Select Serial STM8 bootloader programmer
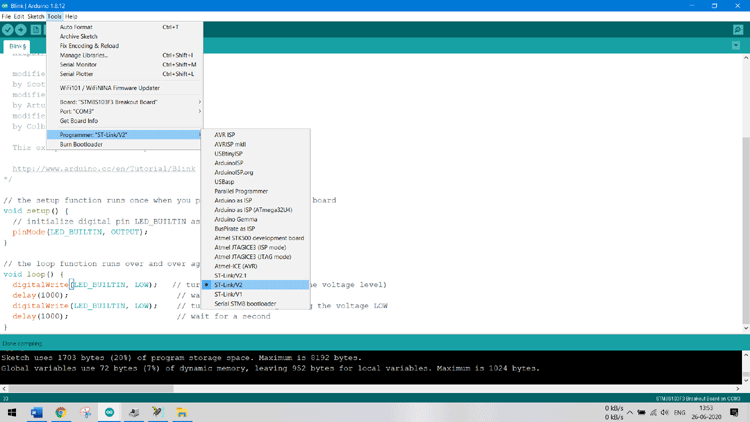Screen dimensions: 750x422 click(x=255, y=303)
